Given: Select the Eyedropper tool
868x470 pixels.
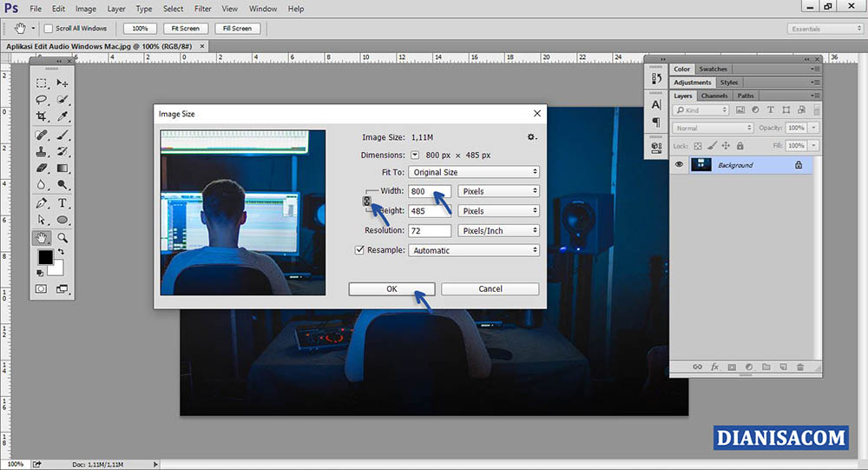Looking at the screenshot, I should [x=62, y=116].
